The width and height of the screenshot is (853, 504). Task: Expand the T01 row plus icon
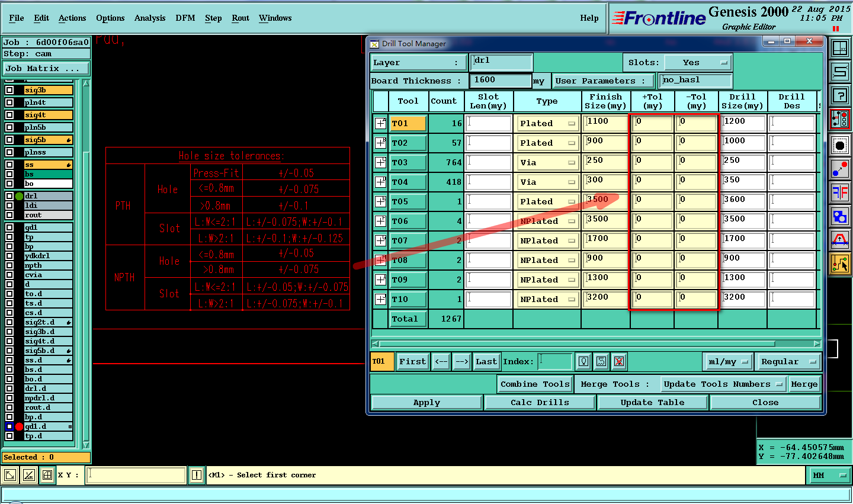click(380, 123)
